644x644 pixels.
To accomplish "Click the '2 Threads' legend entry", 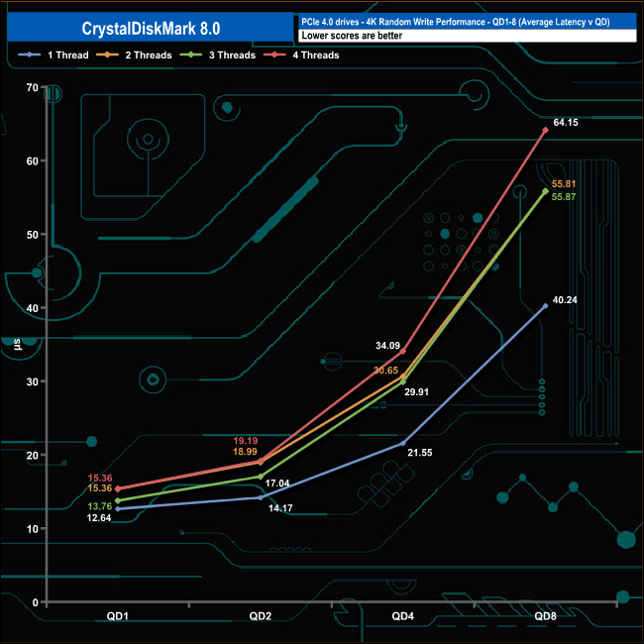I will pos(134,55).
